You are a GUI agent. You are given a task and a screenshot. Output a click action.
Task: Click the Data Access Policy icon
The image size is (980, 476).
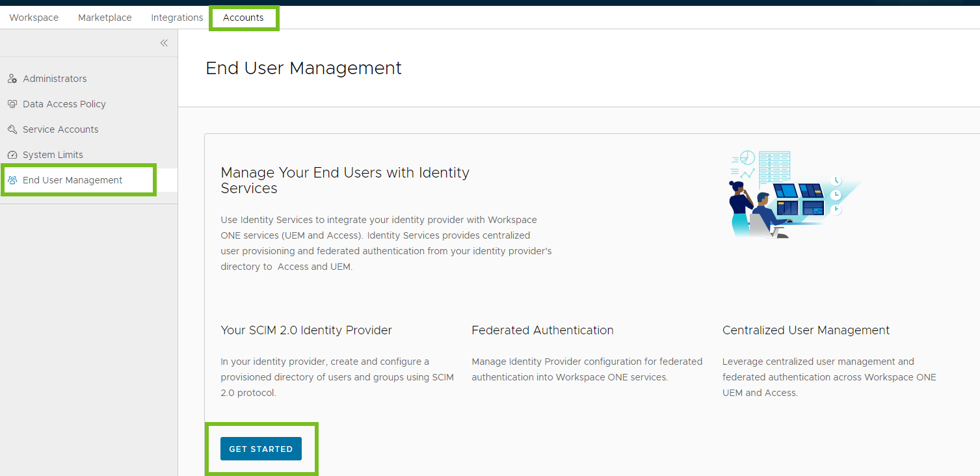pos(12,104)
